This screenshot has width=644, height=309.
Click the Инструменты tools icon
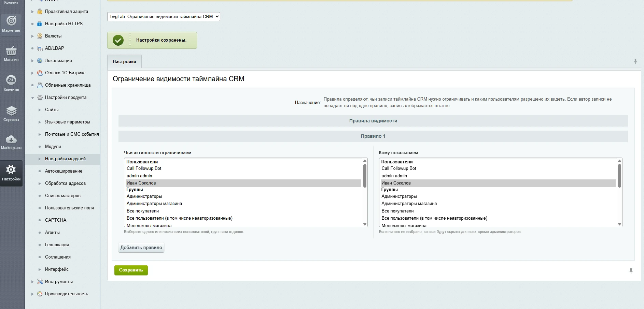[40, 281]
